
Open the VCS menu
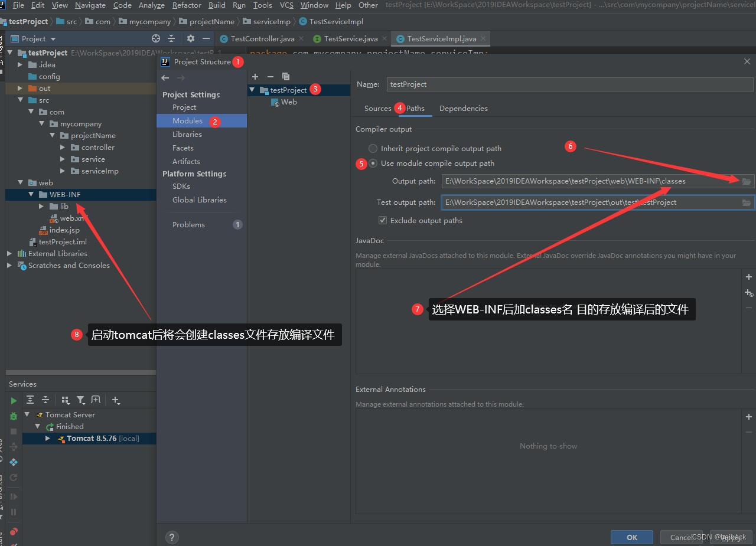pyautogui.click(x=286, y=5)
